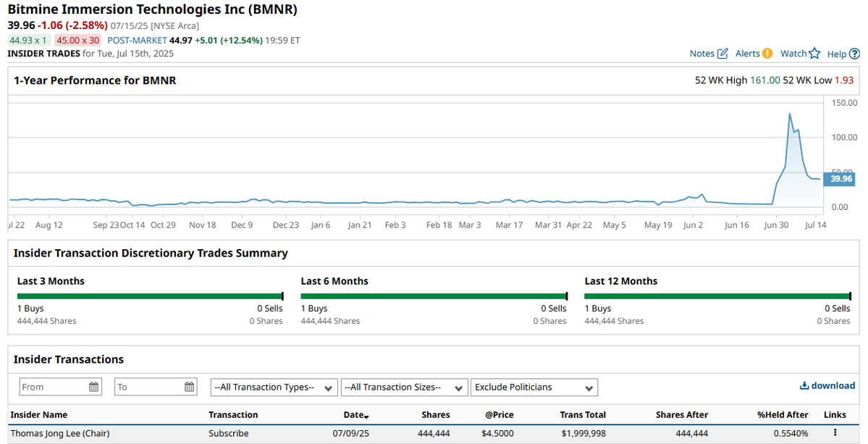The width and height of the screenshot is (868, 444).
Task: Click the Subscribe transaction cell
Action: coord(229,433)
